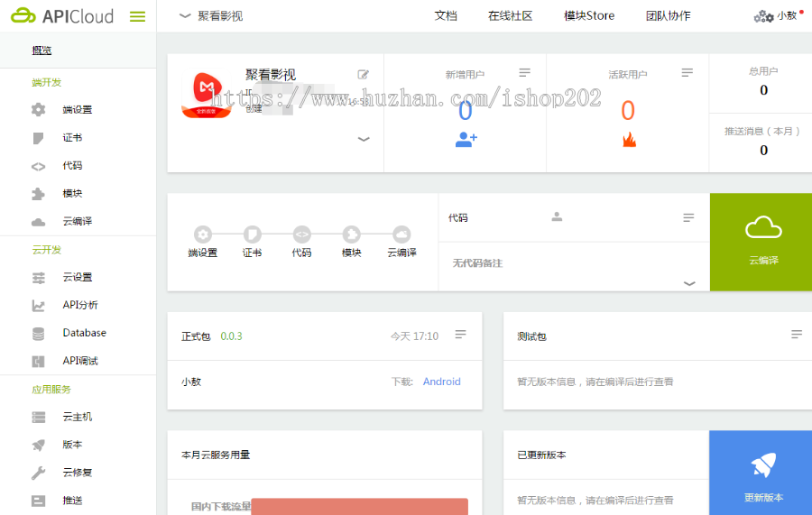Click the 模块 step circle in workflow
Viewport: 812px width, 515px height.
[x=352, y=235]
